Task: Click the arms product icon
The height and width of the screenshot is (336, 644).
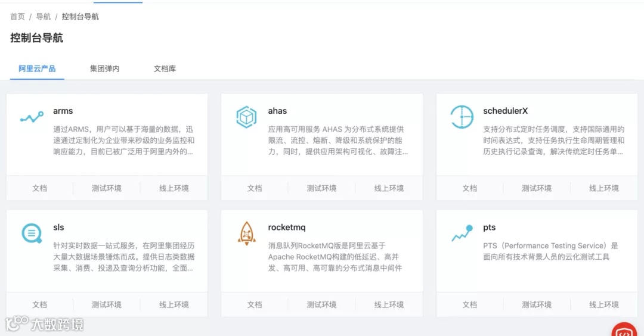Action: (x=32, y=117)
